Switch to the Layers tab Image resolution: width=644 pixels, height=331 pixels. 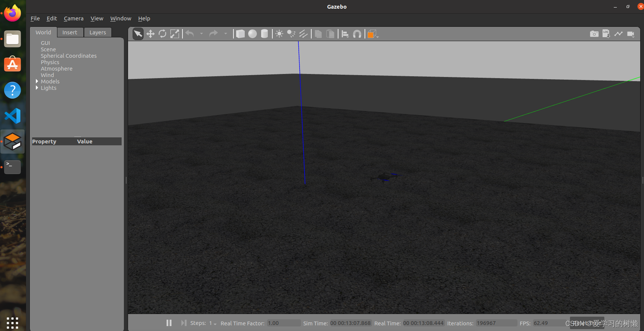(98, 32)
